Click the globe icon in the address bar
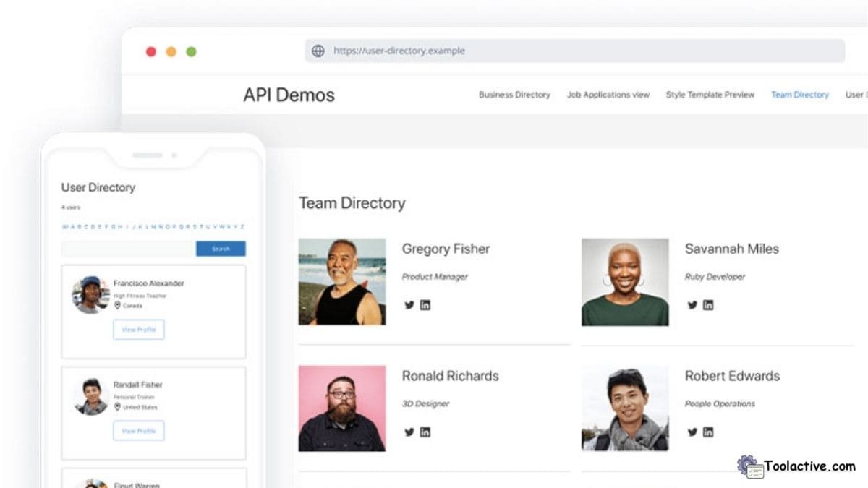The height and width of the screenshot is (488, 868). [x=316, y=51]
